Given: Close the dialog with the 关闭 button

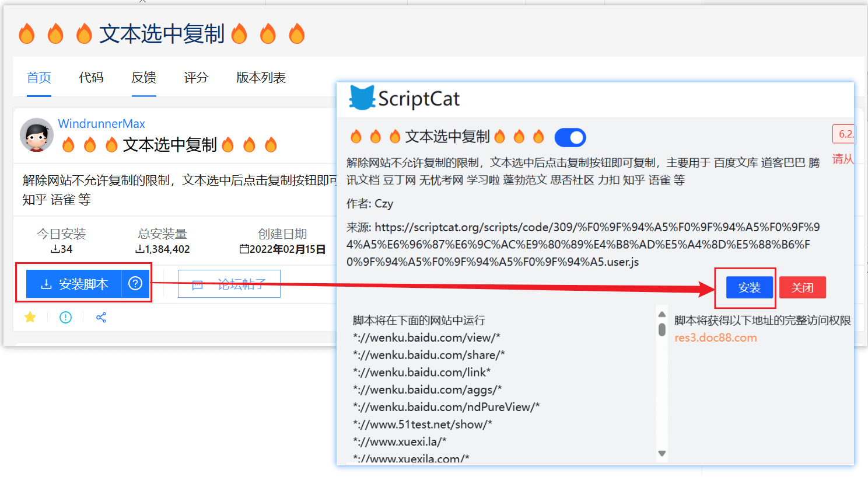Looking at the screenshot, I should pos(803,287).
